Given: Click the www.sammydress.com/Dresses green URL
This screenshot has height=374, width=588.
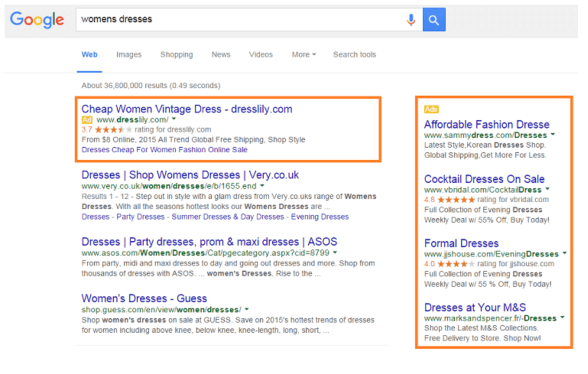Looking at the screenshot, I should click(486, 136).
